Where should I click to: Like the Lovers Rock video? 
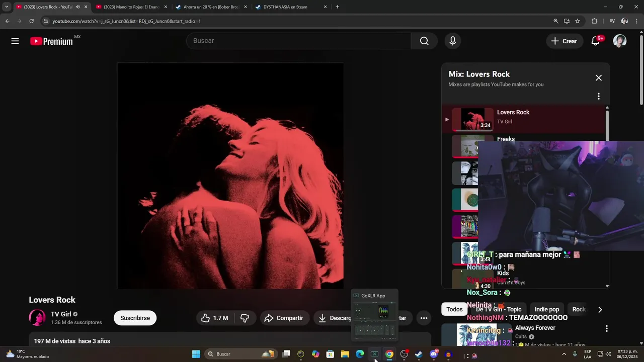[x=214, y=318]
